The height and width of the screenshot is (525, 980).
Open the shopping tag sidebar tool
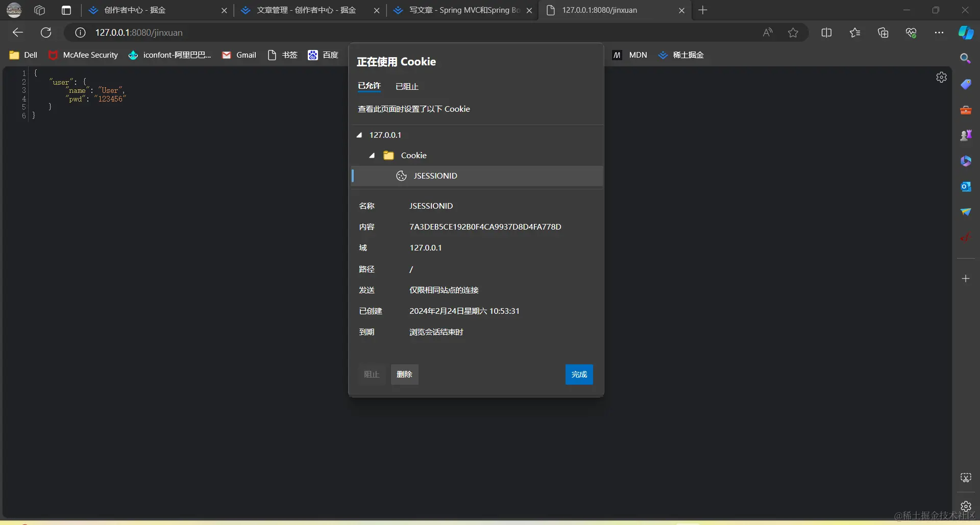click(966, 84)
